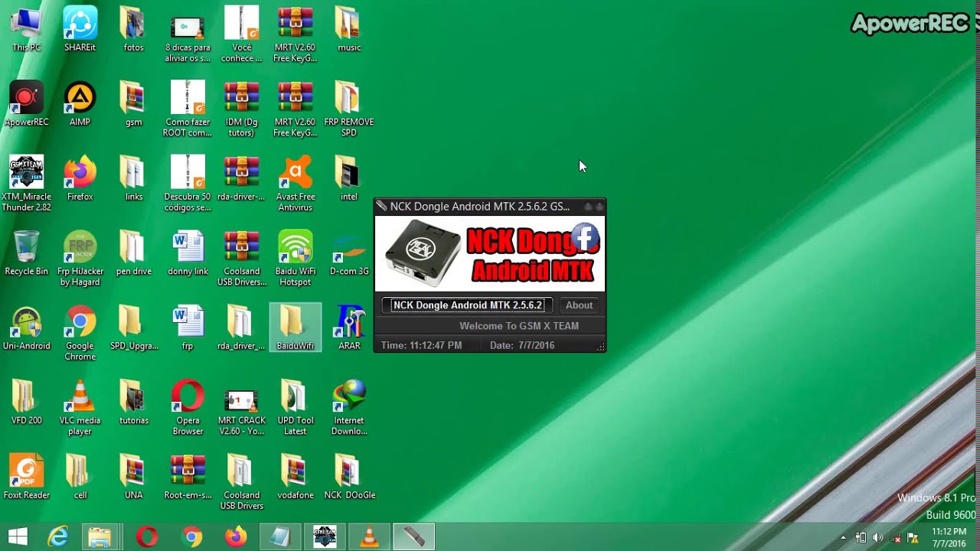Open the rda-driver-... WinRAR archive
This screenshot has height=551, width=980.
(x=241, y=178)
